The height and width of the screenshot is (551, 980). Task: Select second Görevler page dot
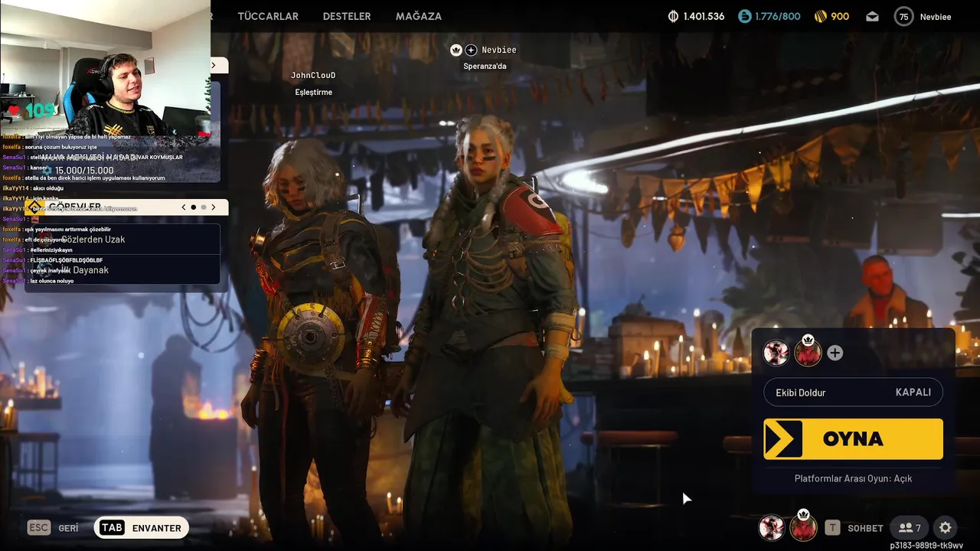[x=204, y=207]
